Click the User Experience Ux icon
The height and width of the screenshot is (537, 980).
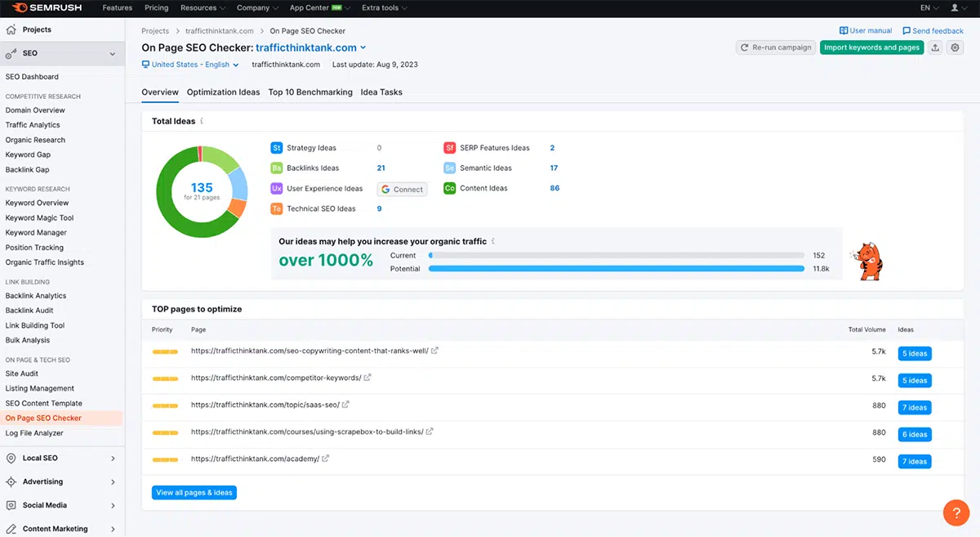[x=277, y=188]
